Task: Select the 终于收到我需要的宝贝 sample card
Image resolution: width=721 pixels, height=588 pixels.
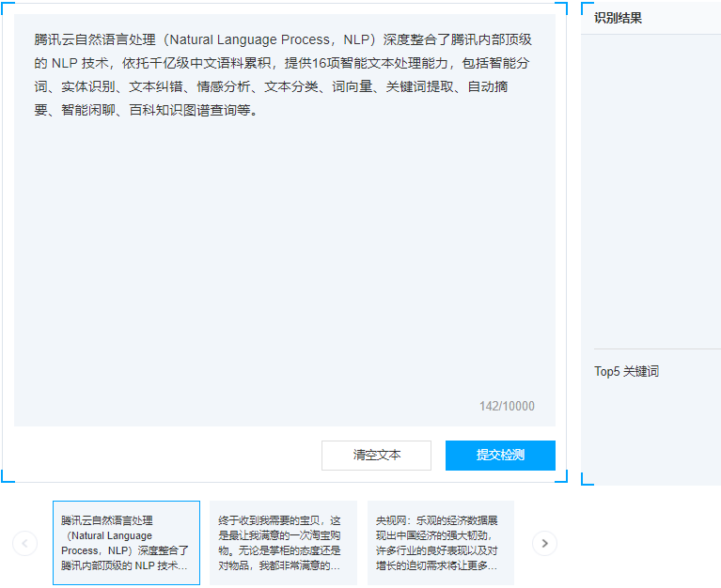Action: coord(283,543)
